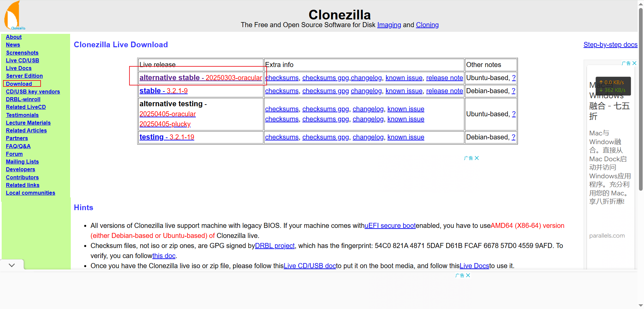Open release note in stable 3.2.1-9 row
This screenshot has width=644, height=309.
click(444, 91)
